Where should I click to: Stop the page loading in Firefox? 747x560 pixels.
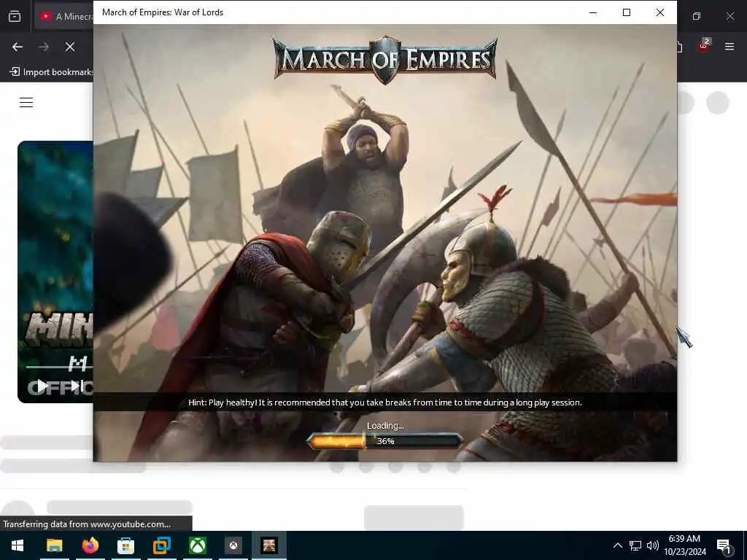(70, 47)
